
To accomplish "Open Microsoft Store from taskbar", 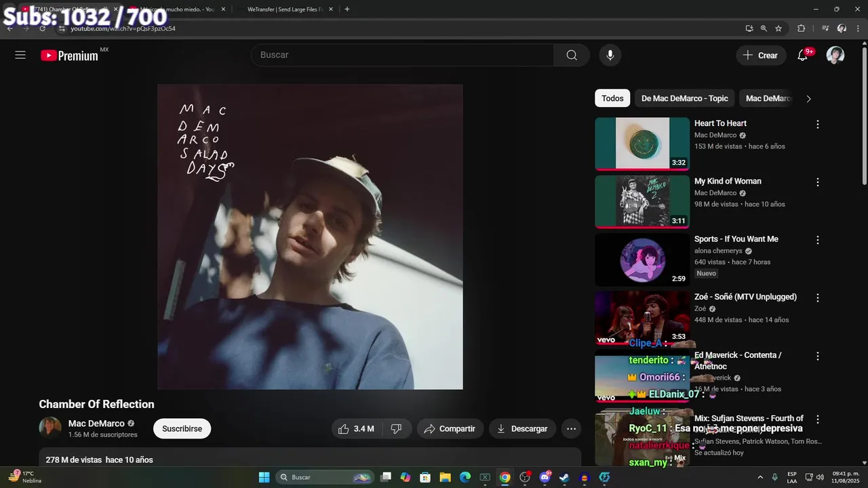I will tap(425, 477).
